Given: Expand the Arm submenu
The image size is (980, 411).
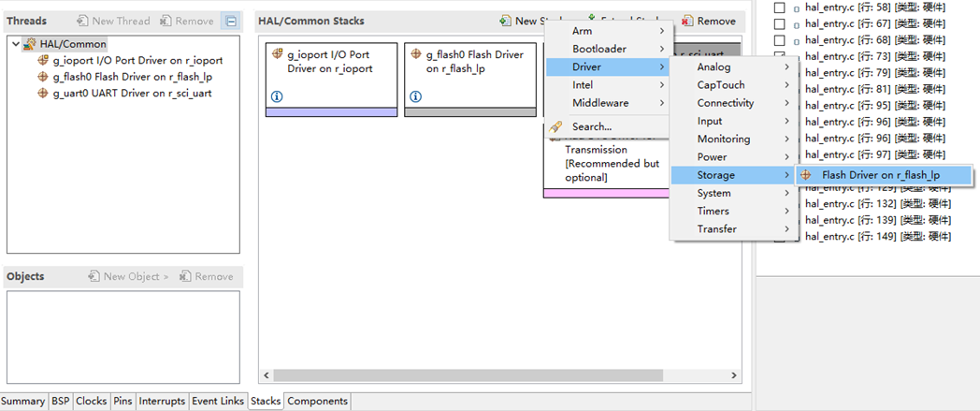Looking at the screenshot, I should tap(608, 31).
